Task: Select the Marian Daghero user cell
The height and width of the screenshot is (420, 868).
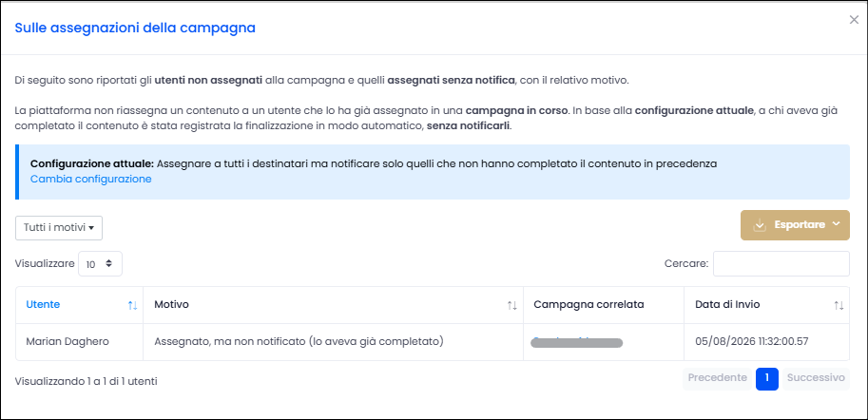Action: point(79,342)
